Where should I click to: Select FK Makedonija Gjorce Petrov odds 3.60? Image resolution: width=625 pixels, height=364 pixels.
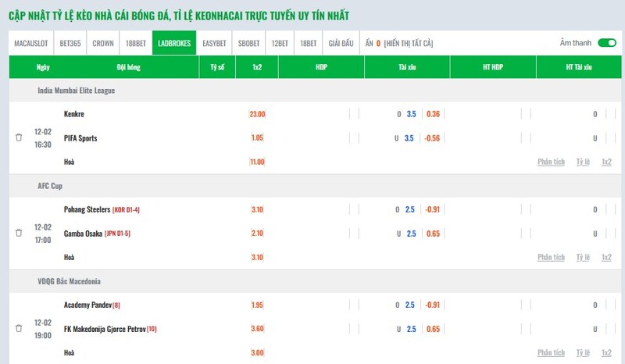tap(258, 329)
